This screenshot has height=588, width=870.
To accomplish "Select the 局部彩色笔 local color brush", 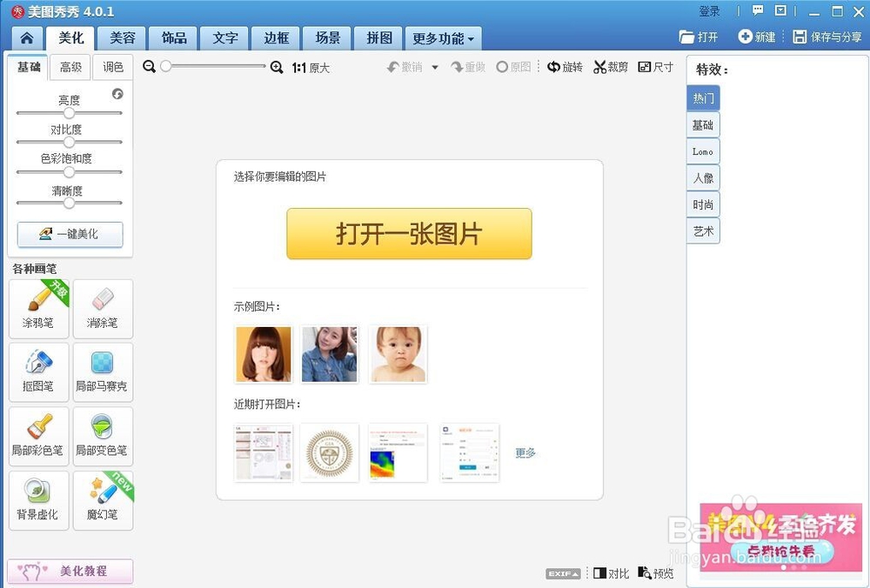I will coord(39,437).
